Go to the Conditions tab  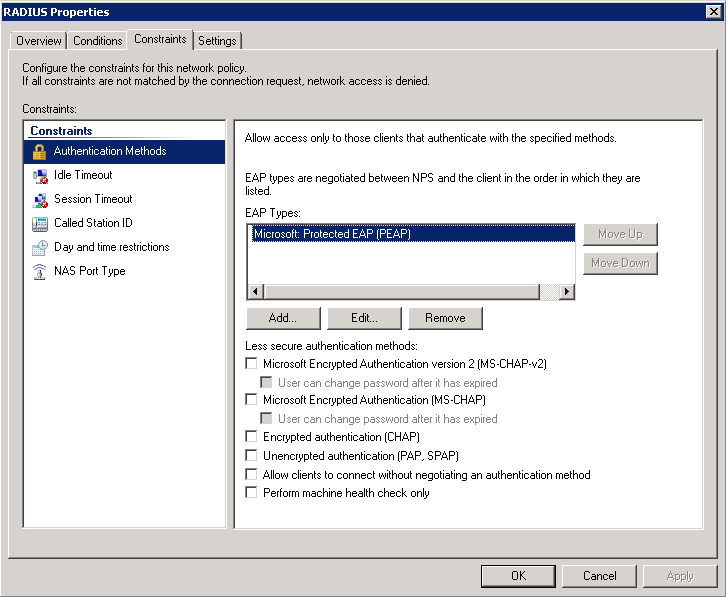(x=98, y=41)
